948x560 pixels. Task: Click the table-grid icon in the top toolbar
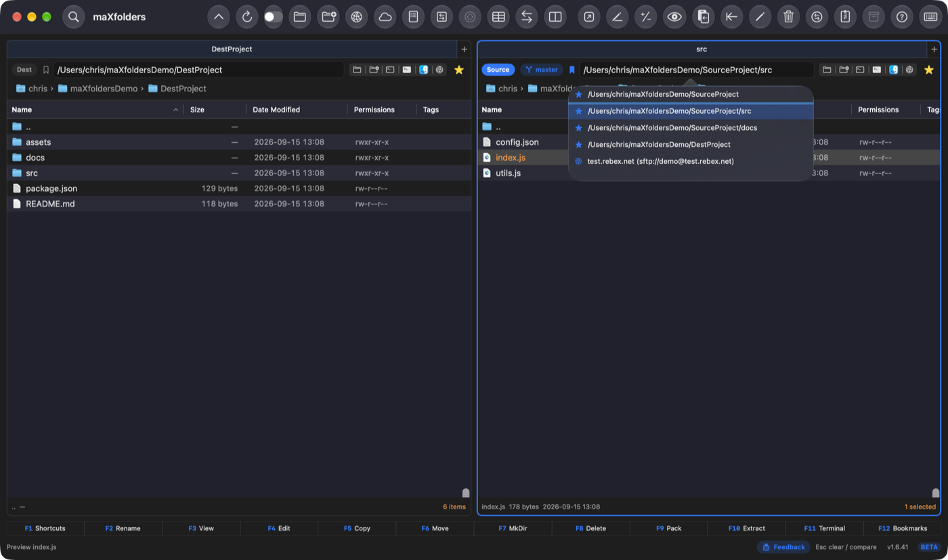[x=498, y=17]
